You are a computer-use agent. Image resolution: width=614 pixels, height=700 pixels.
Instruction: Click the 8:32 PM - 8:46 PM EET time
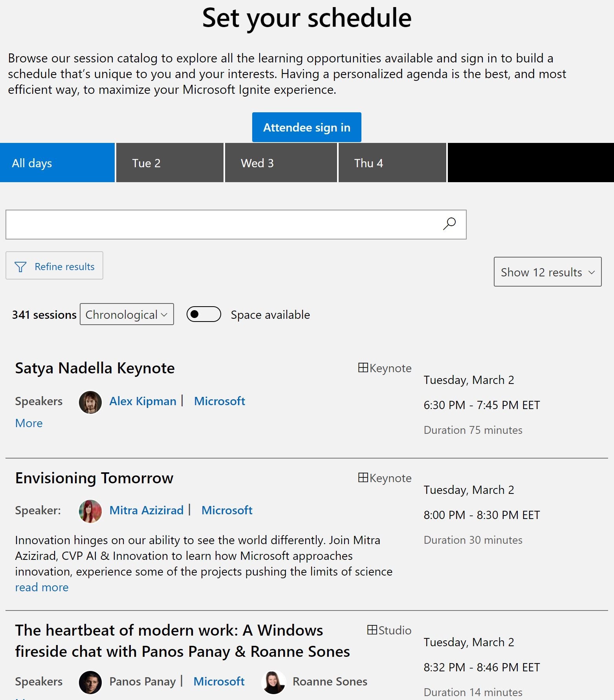(482, 667)
